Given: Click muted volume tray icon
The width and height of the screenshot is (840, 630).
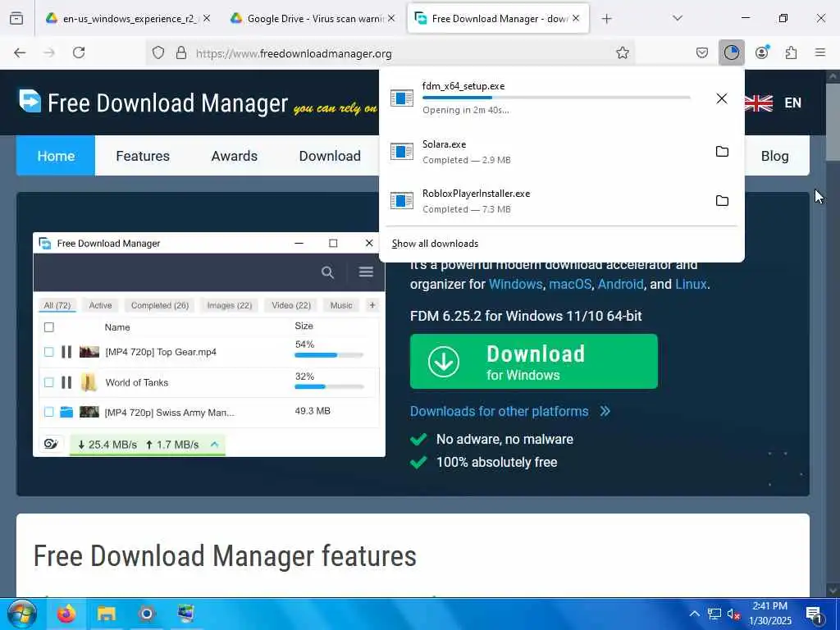Looking at the screenshot, I should coord(733,614).
